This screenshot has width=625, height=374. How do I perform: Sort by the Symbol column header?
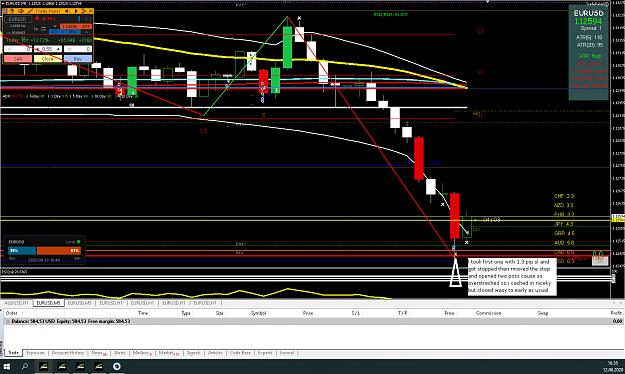[258, 313]
